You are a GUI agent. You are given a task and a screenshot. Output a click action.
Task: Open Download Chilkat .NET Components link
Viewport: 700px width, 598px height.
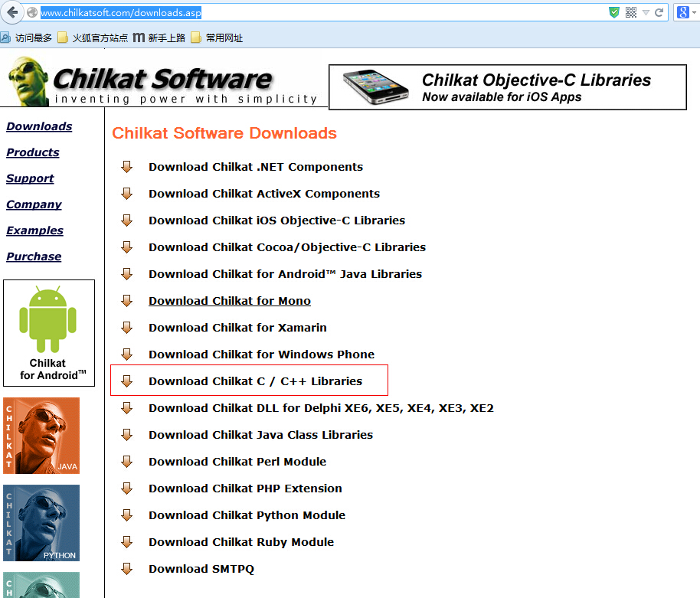(x=256, y=167)
